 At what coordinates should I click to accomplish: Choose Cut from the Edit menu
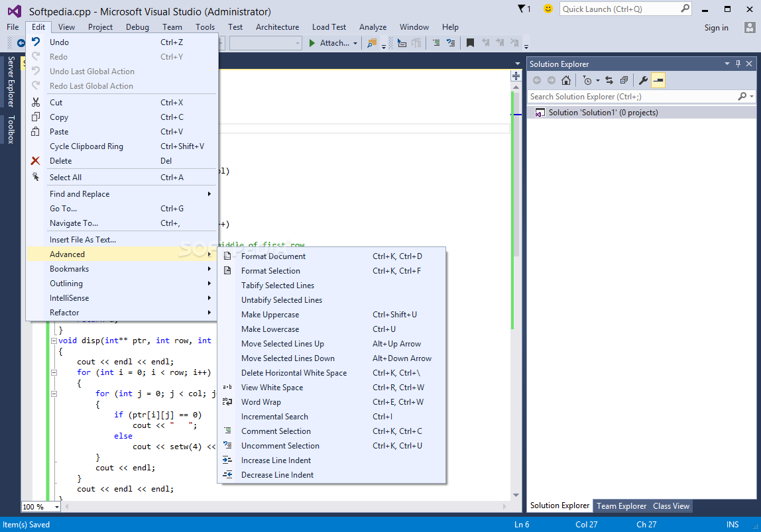(122, 102)
